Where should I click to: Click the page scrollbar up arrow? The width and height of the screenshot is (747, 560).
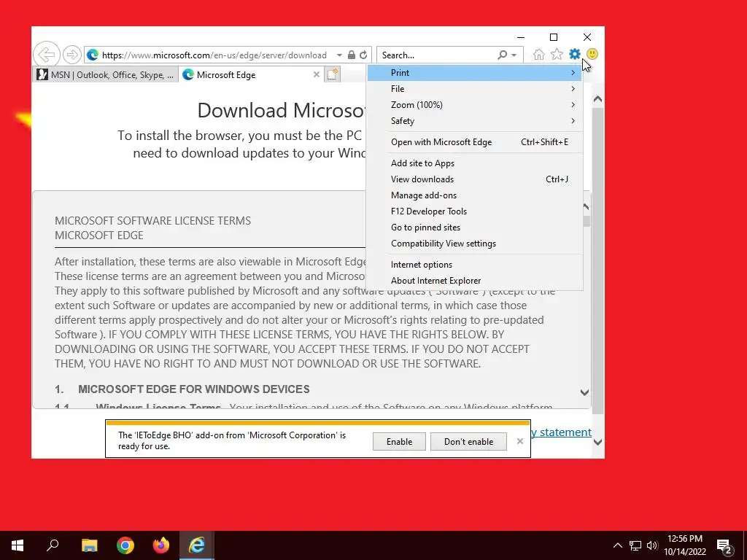(598, 99)
